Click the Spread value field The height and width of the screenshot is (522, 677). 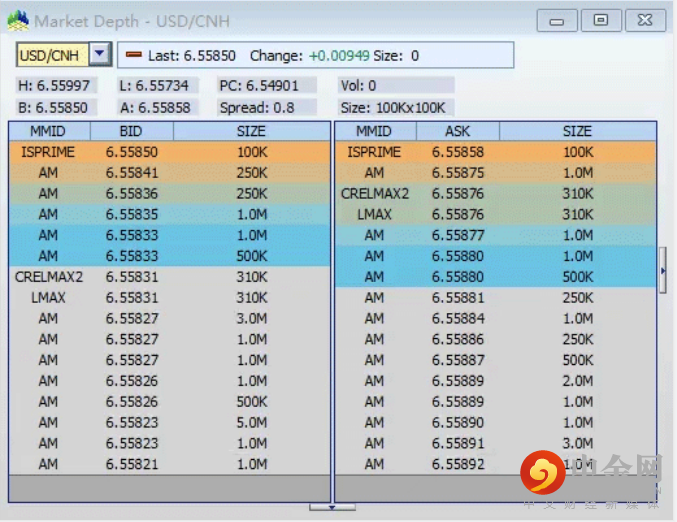click(267, 107)
